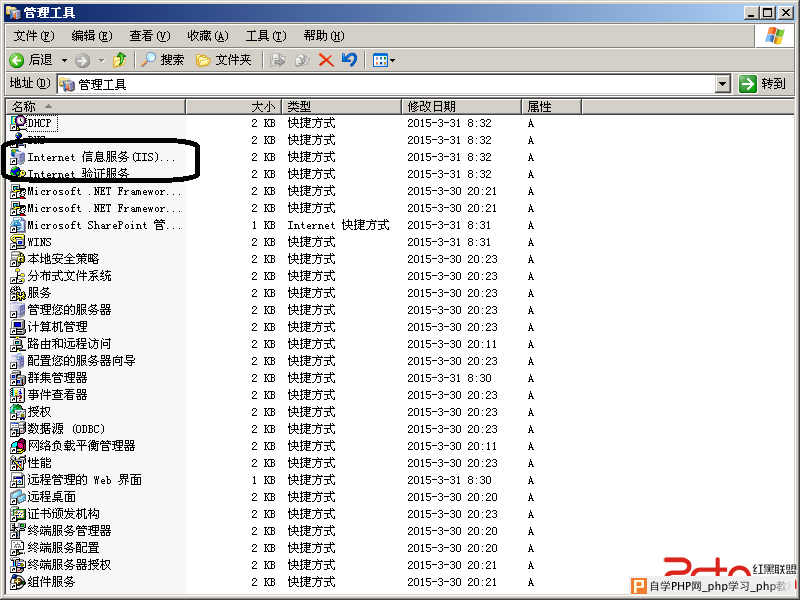The image size is (800, 600).
Task: Click the '2015-3-31 8:30' date in 群集管理器 row
Action: pos(449,378)
